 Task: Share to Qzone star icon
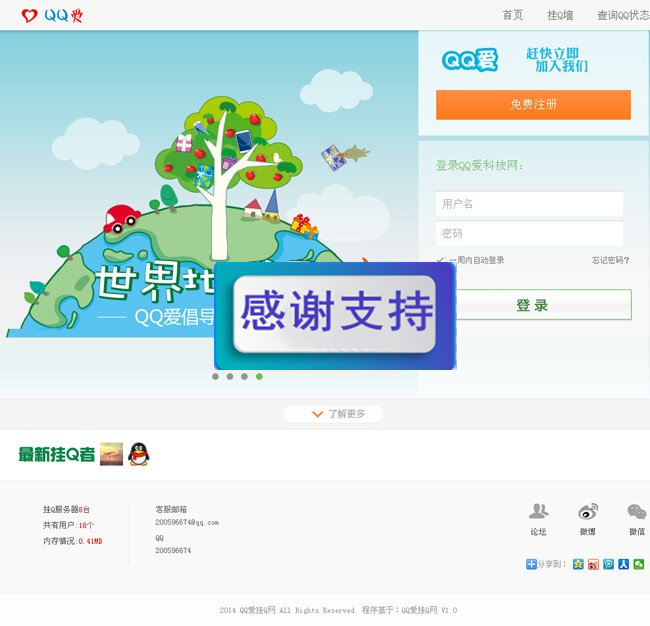(578, 564)
